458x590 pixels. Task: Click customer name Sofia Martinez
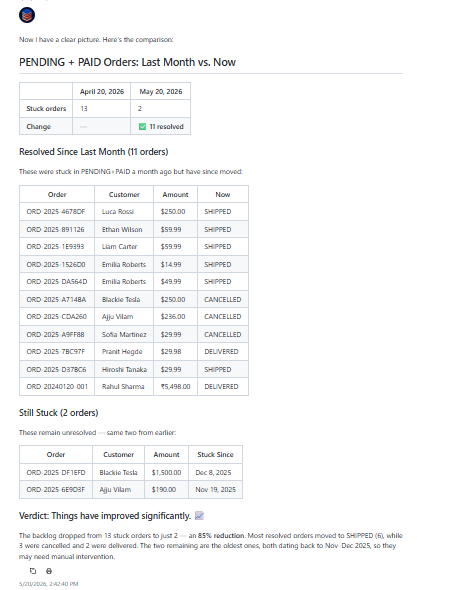124,334
